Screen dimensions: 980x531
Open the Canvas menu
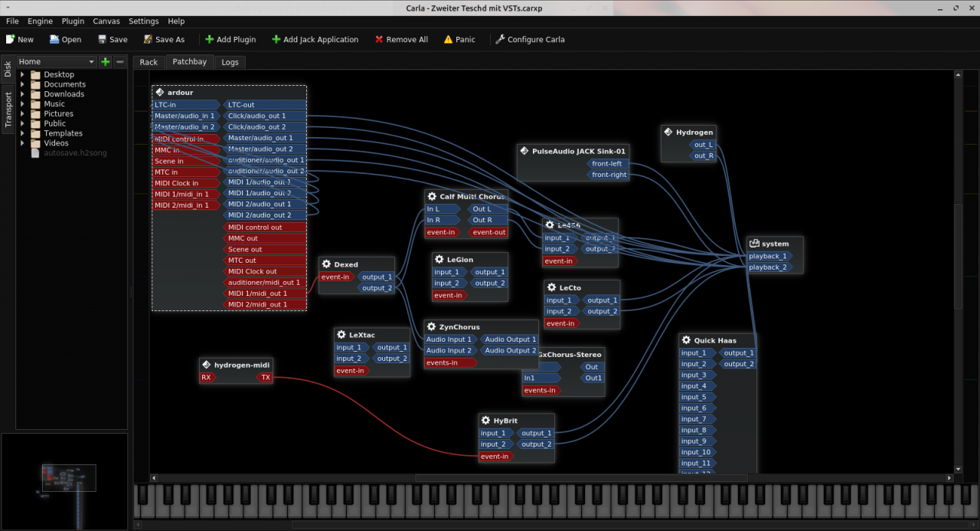point(106,21)
